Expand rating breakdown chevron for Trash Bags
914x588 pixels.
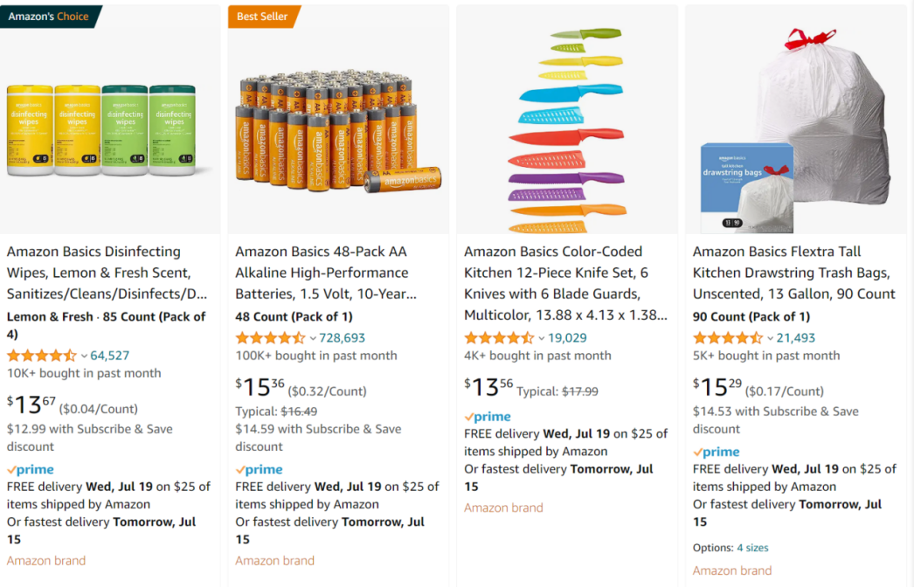[x=771, y=338]
